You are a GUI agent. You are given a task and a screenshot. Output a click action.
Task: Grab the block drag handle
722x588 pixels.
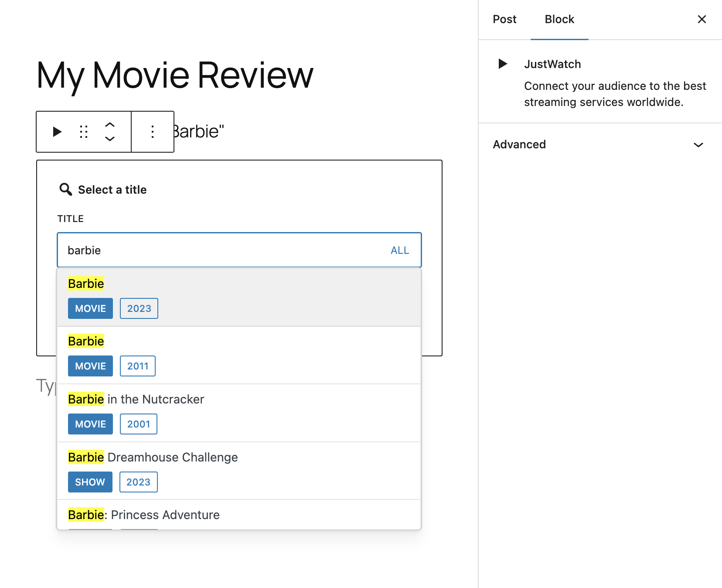83,132
